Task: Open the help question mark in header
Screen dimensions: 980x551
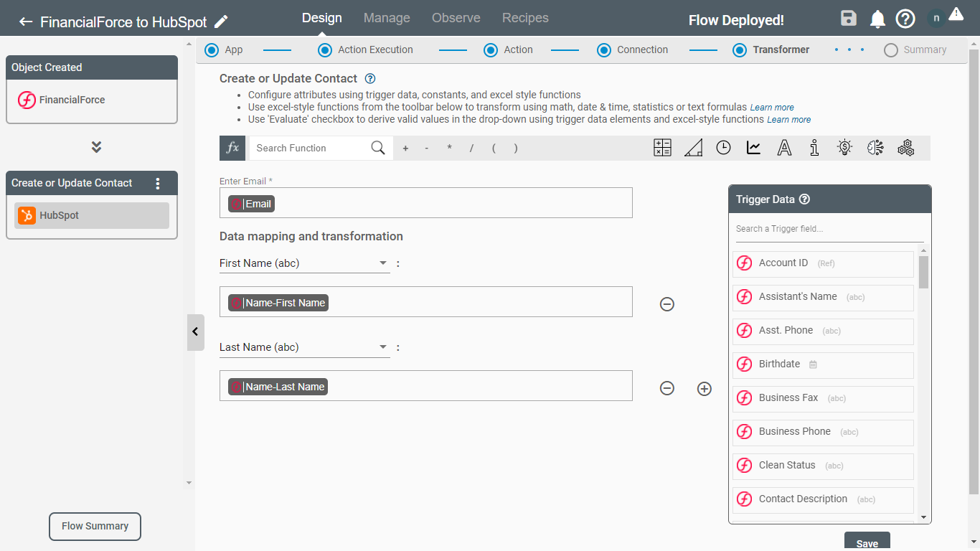Action: 905,19
